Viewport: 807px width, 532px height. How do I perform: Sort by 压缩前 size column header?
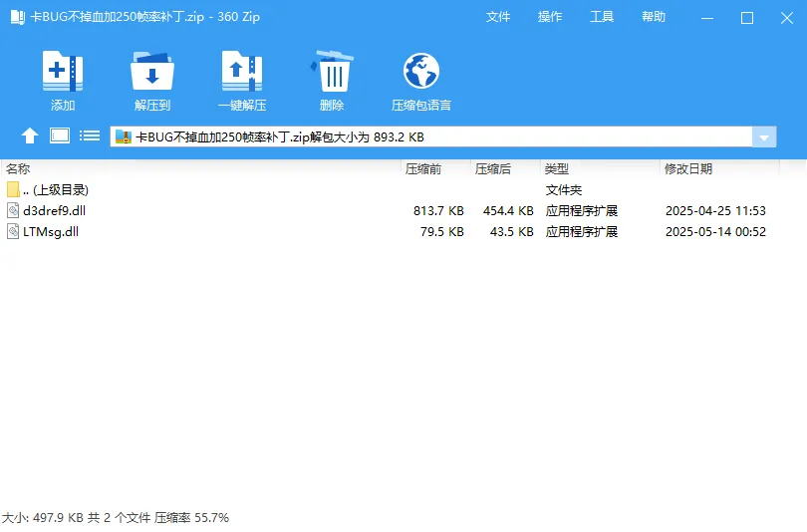[x=423, y=169]
